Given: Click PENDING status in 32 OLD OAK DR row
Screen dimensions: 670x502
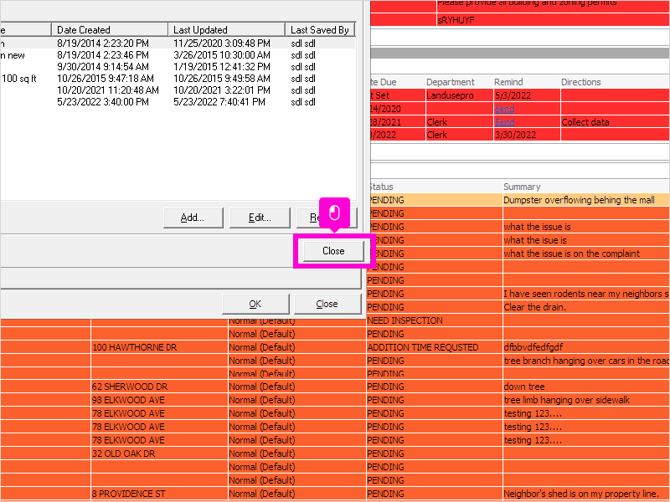Looking at the screenshot, I should click(x=434, y=453).
